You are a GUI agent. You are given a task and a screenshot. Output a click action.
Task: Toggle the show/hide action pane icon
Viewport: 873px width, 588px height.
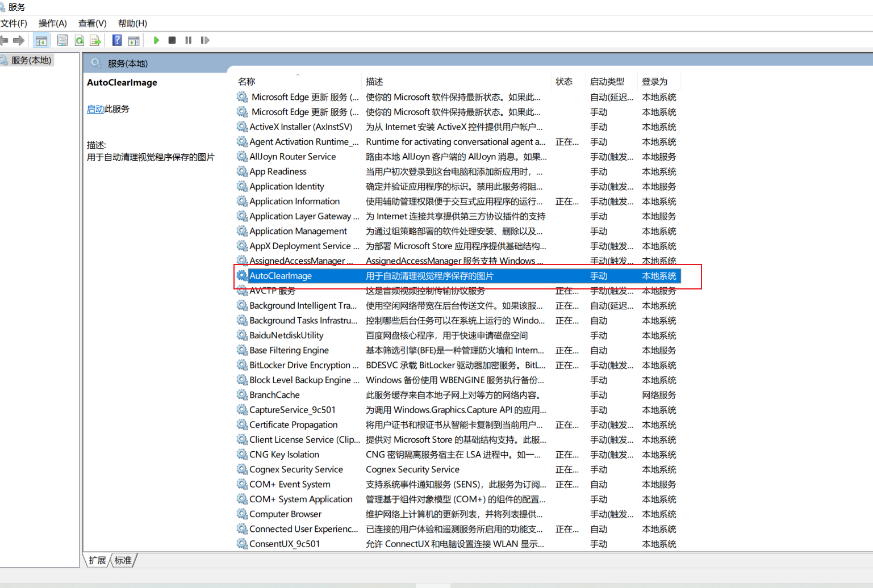coord(133,40)
